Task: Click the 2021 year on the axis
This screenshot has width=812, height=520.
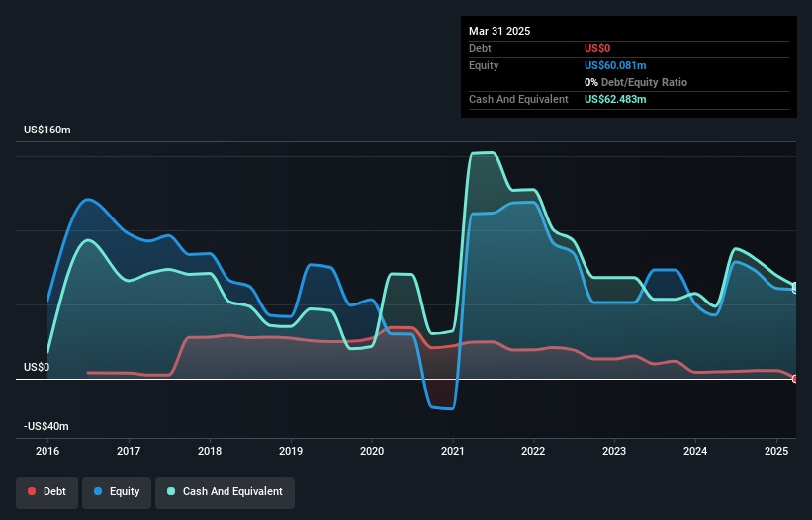Action: tap(453, 451)
